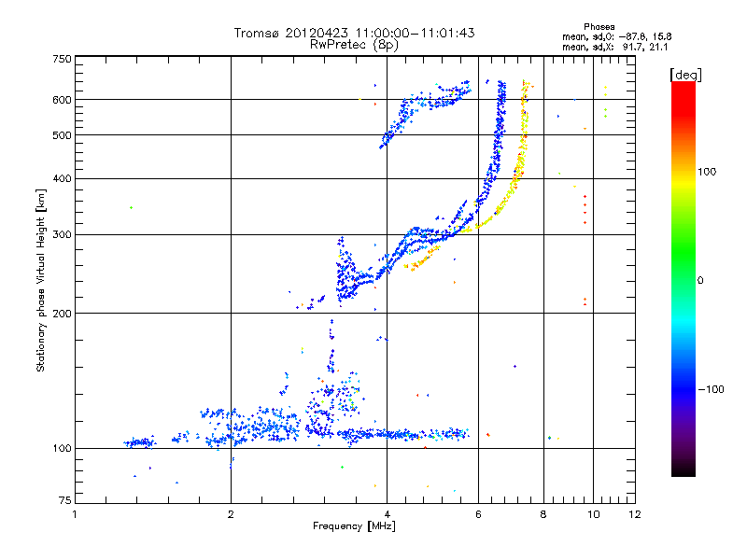Click the 750 height tick label
Viewport: 747px width, 560px height.
tap(62, 59)
